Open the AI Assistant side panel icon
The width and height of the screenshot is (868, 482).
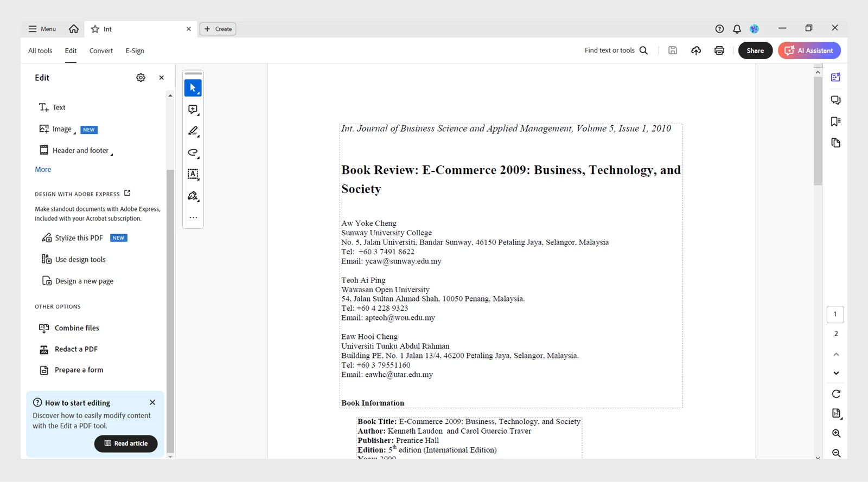pos(836,78)
